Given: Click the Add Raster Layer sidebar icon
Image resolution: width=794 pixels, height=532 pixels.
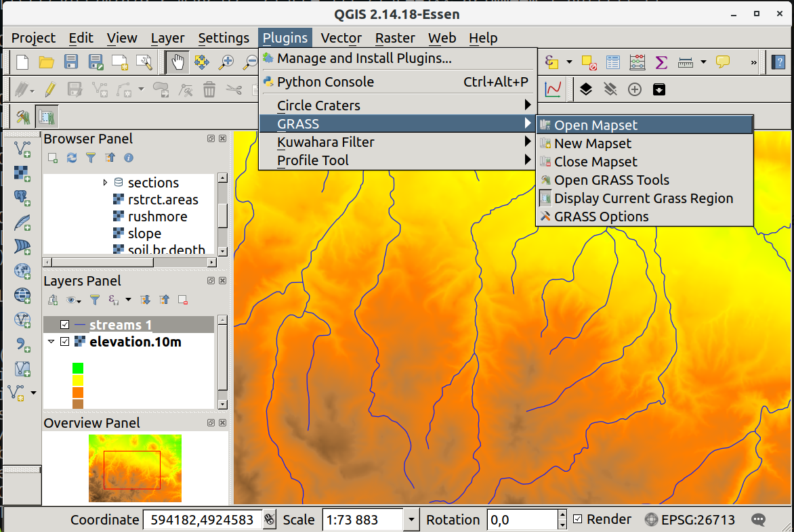Looking at the screenshot, I should pyautogui.click(x=22, y=173).
